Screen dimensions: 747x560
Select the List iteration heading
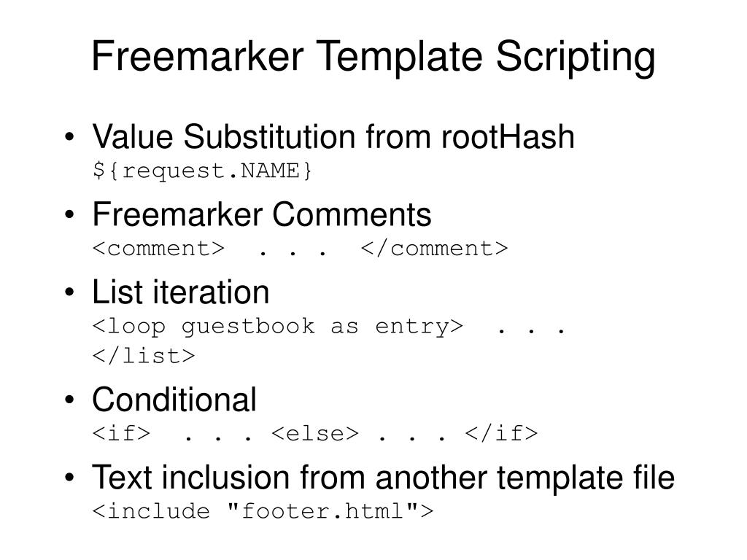click(x=181, y=292)
